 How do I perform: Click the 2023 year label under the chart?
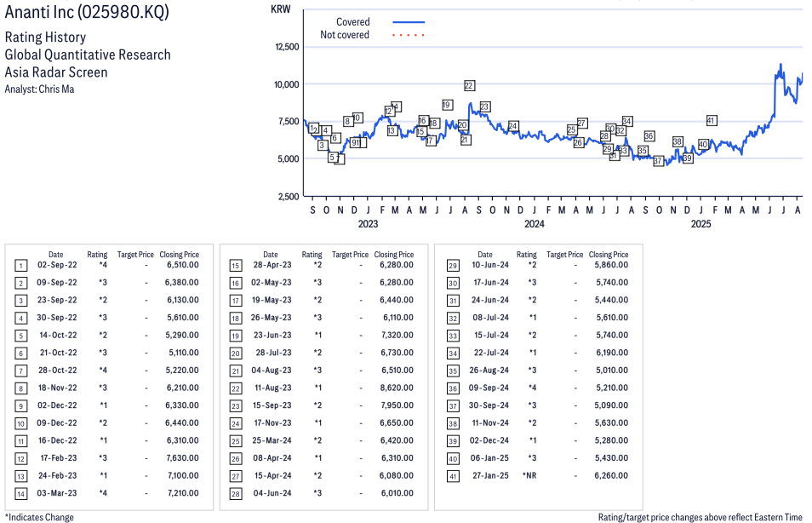(368, 224)
